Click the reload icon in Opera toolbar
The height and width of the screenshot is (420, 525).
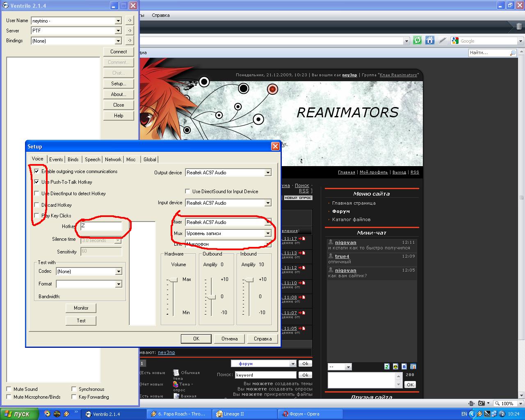coord(418,40)
